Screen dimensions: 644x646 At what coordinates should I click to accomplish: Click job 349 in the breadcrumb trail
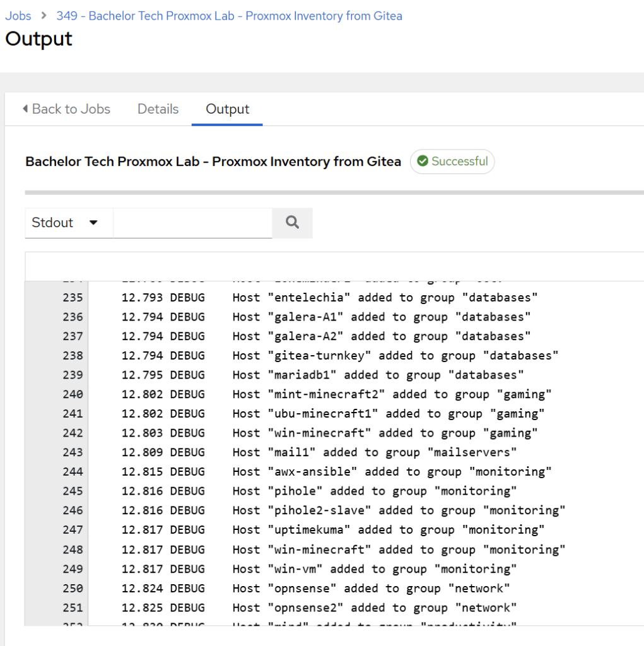(x=229, y=15)
